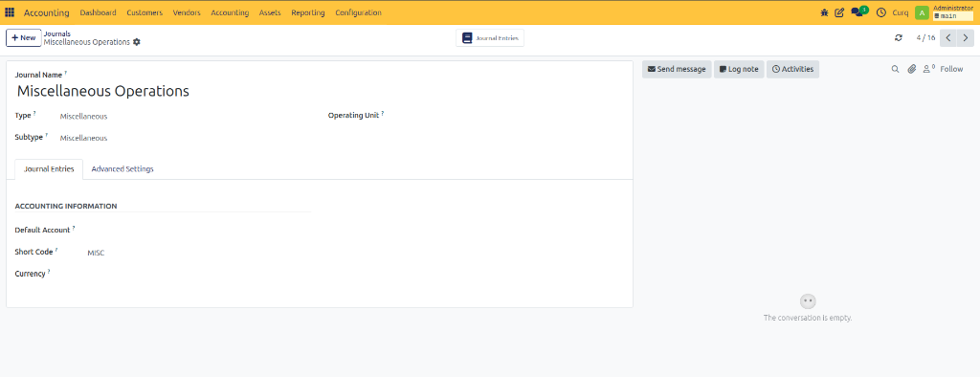Show followers via the person icon
980x377 pixels.
click(928, 69)
